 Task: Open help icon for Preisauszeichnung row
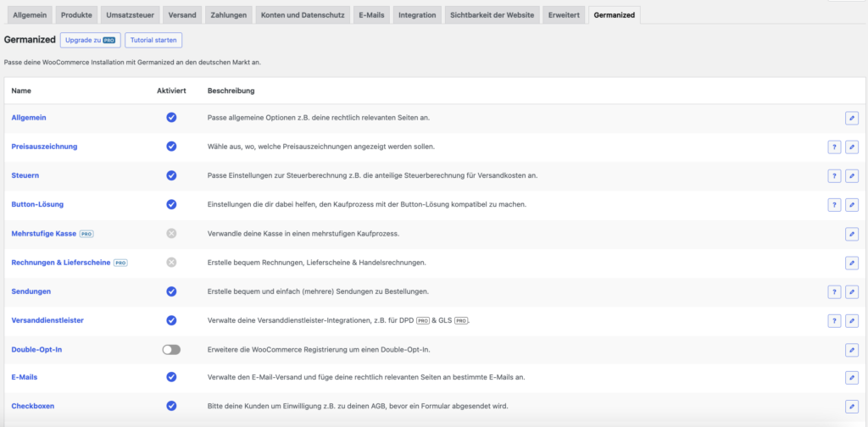click(834, 147)
